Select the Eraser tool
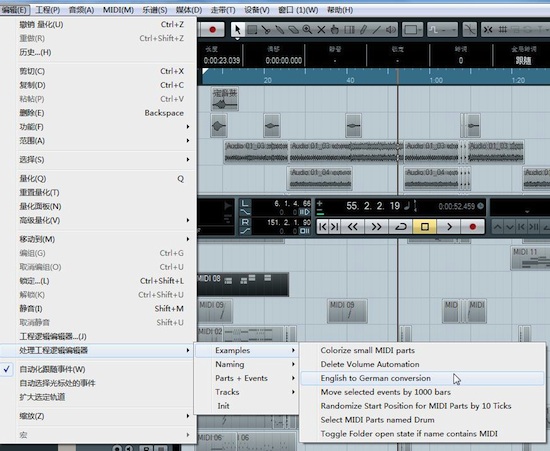Image resolution: width=550 pixels, height=451 pixels. click(293, 30)
